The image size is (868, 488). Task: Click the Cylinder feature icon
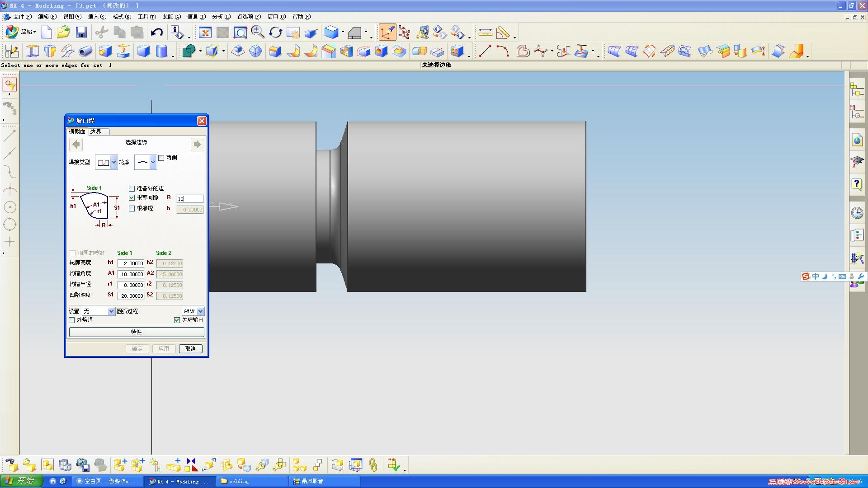[161, 51]
